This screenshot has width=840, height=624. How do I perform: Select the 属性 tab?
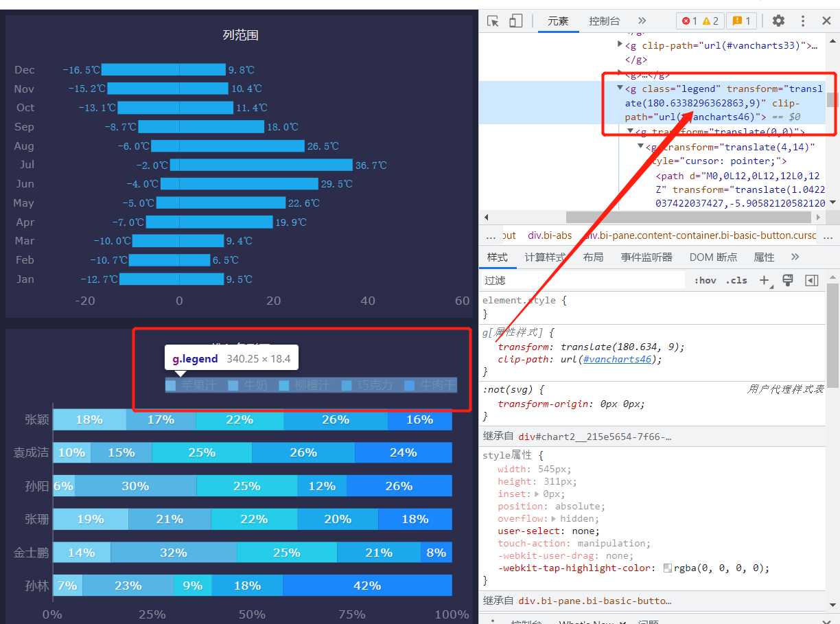pos(764,257)
